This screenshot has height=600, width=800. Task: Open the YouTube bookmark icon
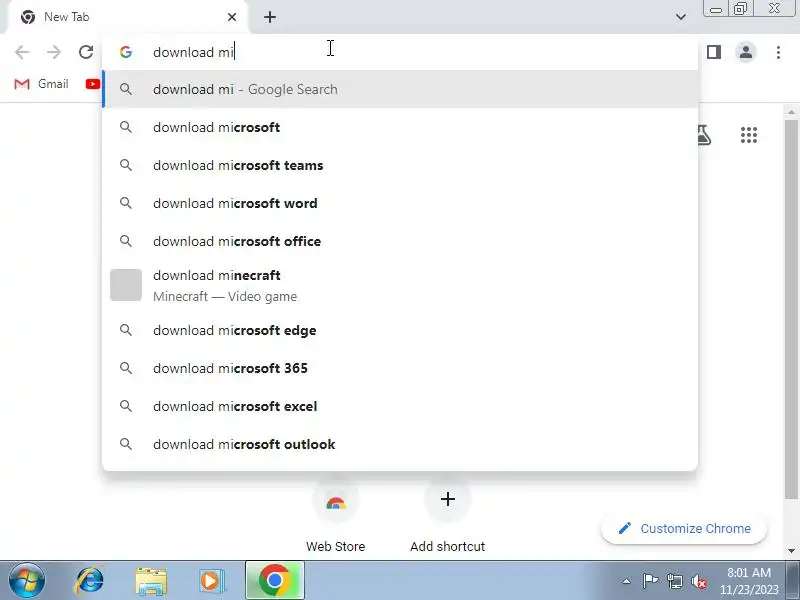click(93, 84)
